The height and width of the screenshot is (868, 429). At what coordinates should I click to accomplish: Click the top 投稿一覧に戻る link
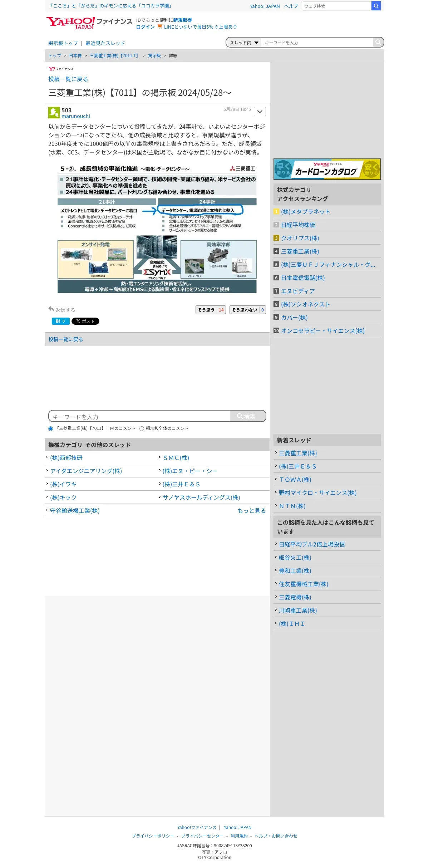(x=68, y=79)
